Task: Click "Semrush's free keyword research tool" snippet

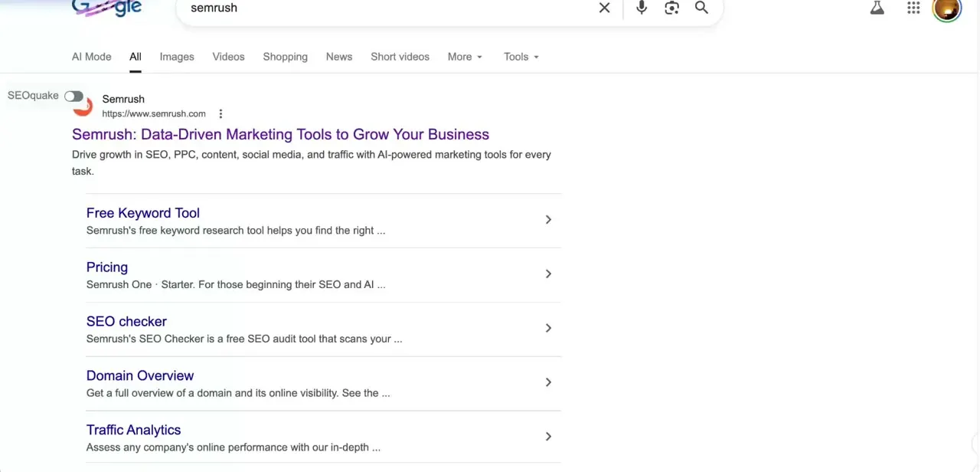Action: pos(236,231)
